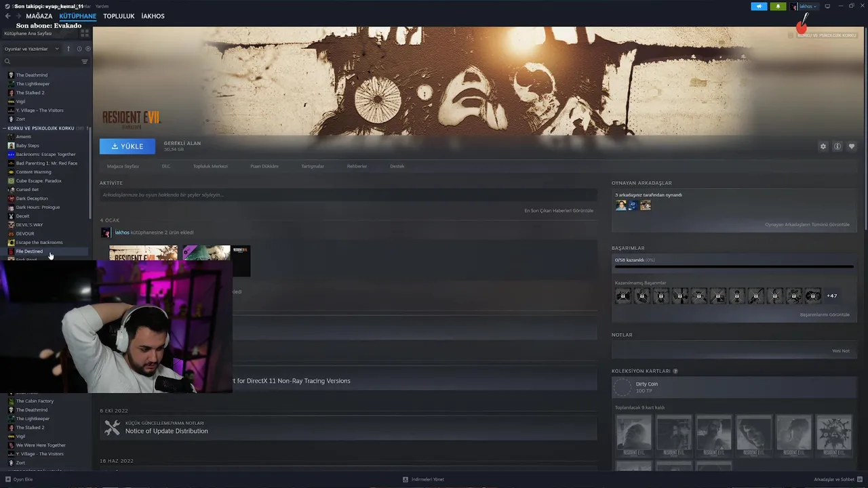Open the Yardım menu in title bar

tap(102, 6)
